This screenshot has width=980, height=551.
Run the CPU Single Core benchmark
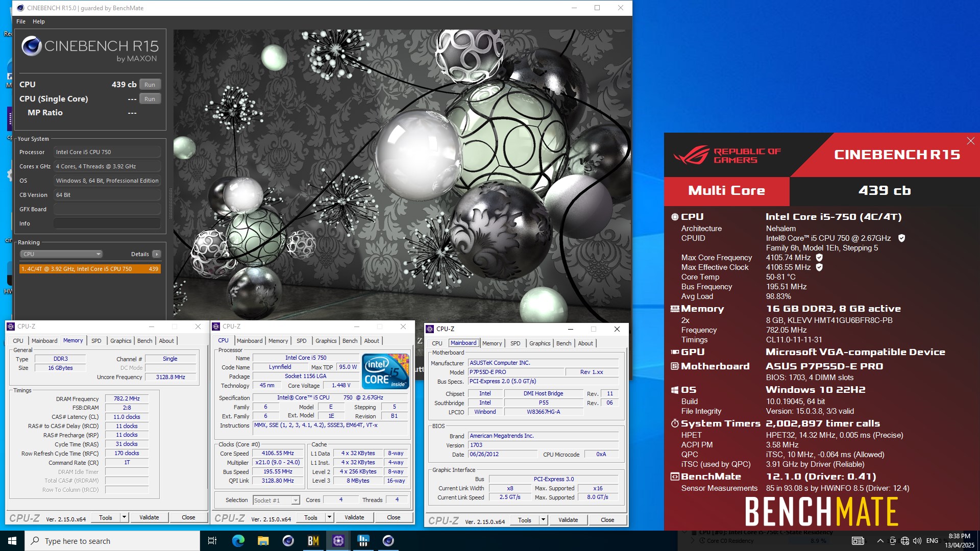coord(150,99)
